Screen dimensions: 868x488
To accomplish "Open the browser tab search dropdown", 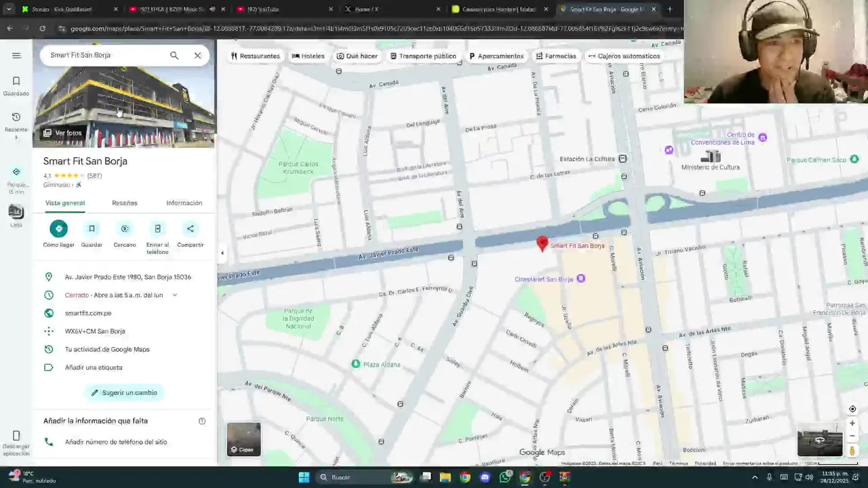I will point(8,9).
